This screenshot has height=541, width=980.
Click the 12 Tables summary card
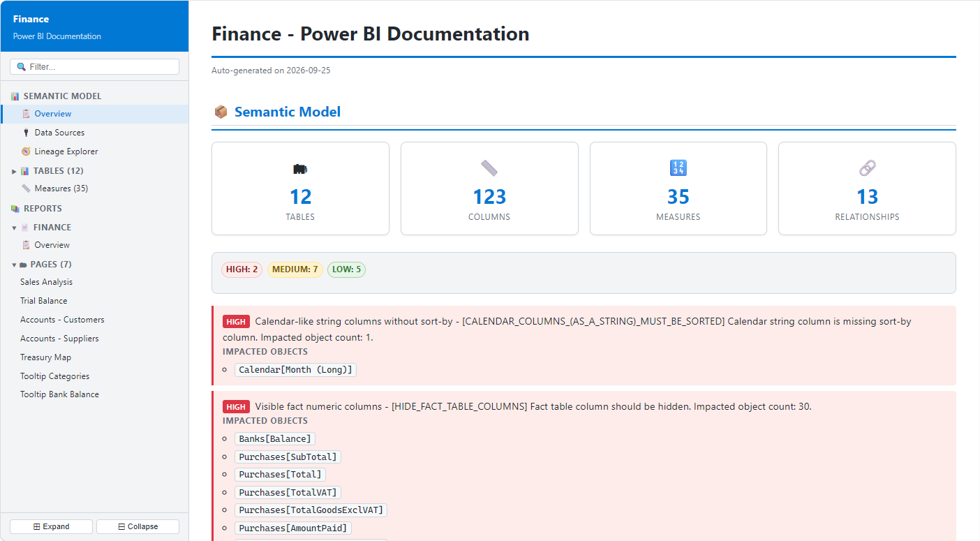click(x=300, y=188)
